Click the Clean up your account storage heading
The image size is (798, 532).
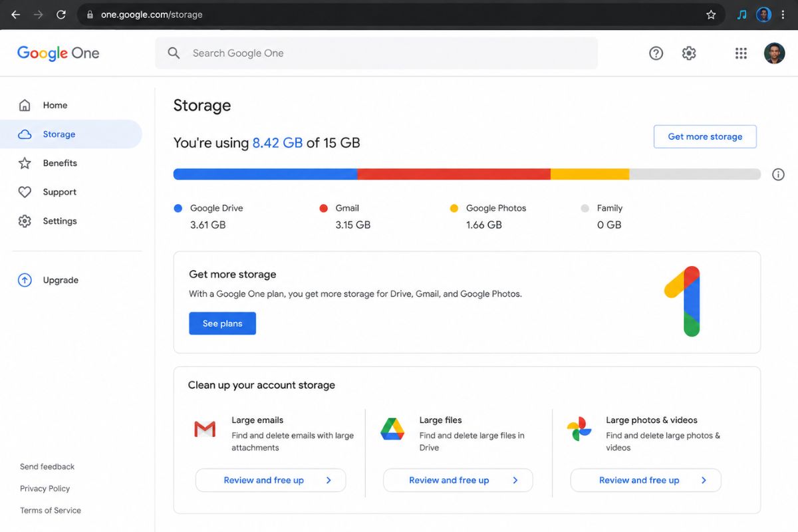[261, 385]
